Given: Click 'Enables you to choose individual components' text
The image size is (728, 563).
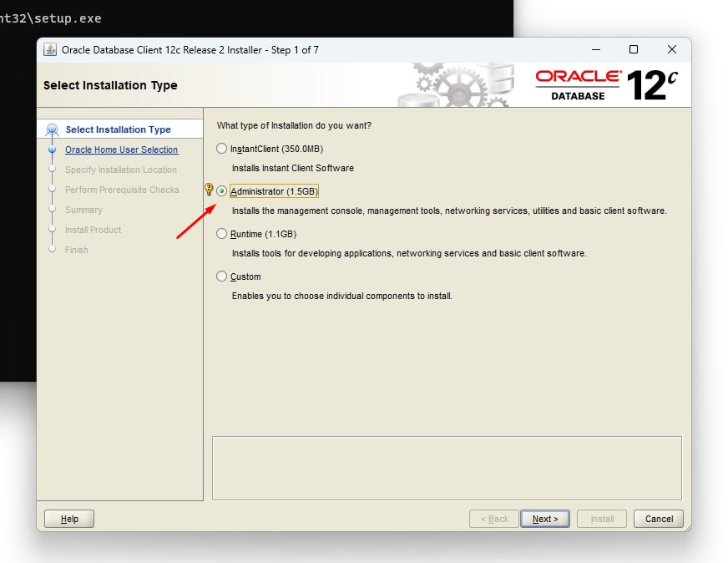Looking at the screenshot, I should [341, 296].
